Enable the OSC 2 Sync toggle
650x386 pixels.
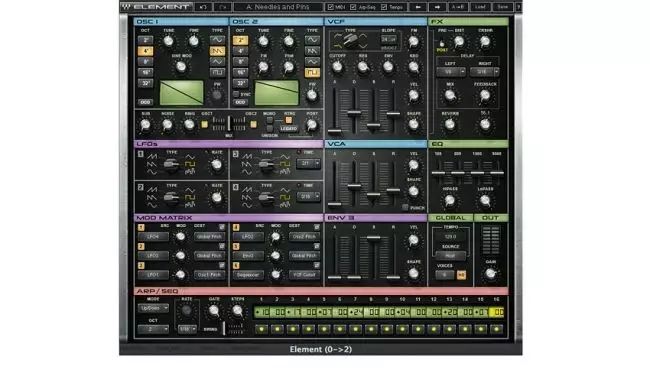(x=236, y=95)
